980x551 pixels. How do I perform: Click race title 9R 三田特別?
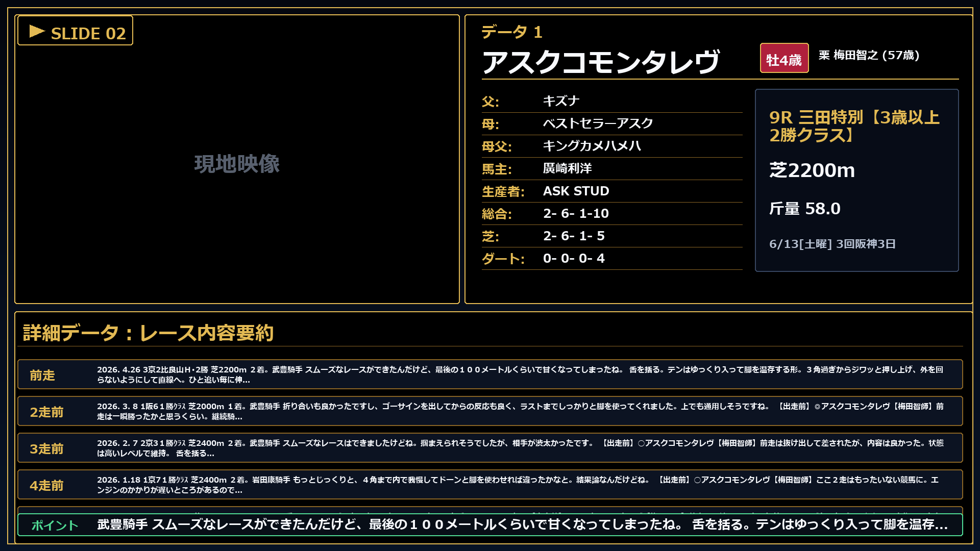tap(854, 126)
